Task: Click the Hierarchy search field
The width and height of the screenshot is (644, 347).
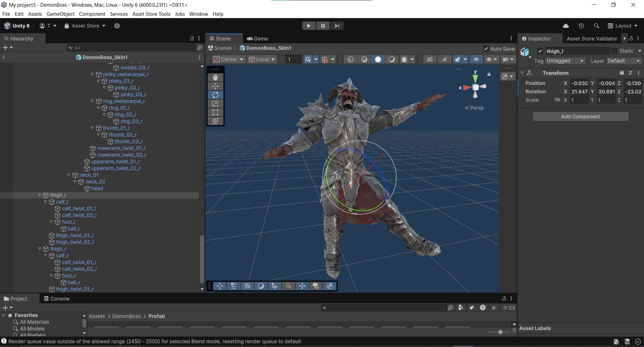Action: click(131, 48)
